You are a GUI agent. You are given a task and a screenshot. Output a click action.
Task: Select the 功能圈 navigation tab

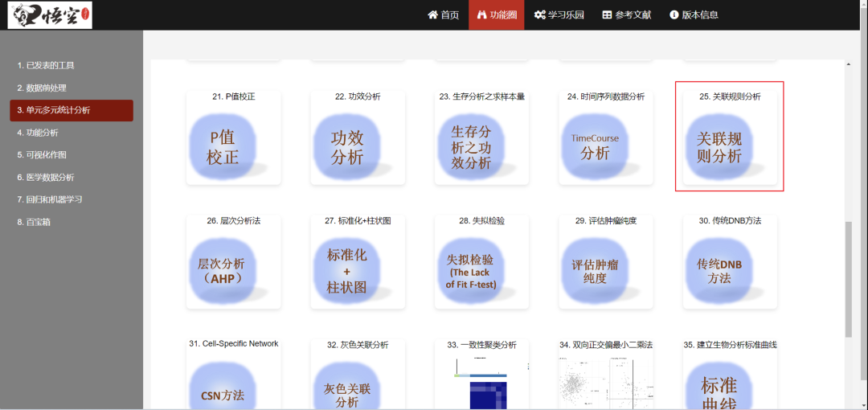pos(497,15)
